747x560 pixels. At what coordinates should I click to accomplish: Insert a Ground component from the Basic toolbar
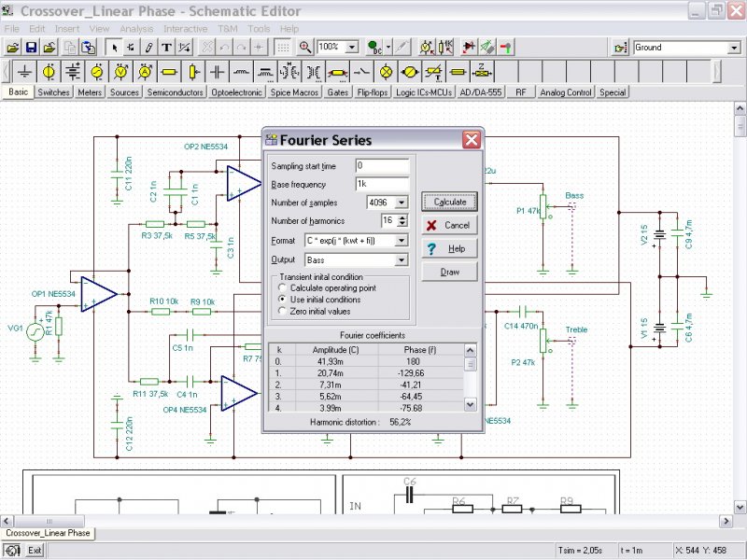tap(24, 72)
